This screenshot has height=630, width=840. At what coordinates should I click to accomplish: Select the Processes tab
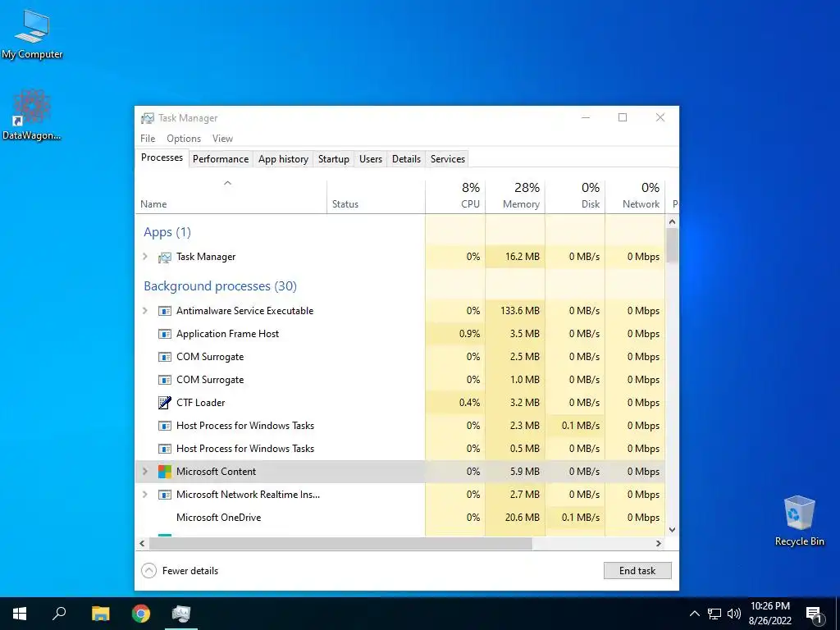(162, 157)
